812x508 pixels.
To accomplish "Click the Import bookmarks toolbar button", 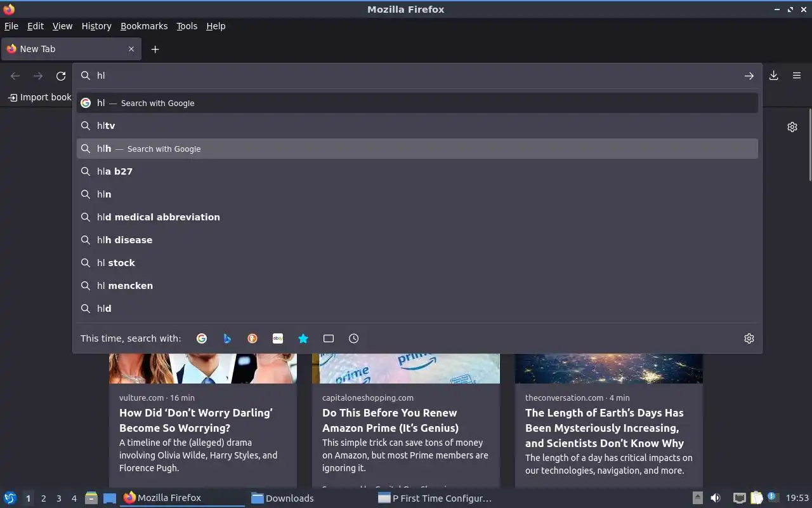I will pyautogui.click(x=39, y=97).
